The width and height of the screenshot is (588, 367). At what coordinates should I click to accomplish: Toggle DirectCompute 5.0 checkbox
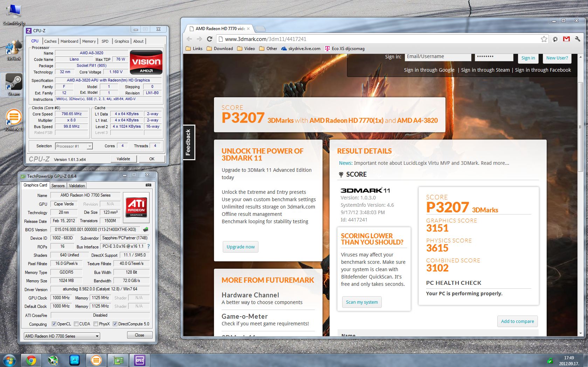(115, 324)
